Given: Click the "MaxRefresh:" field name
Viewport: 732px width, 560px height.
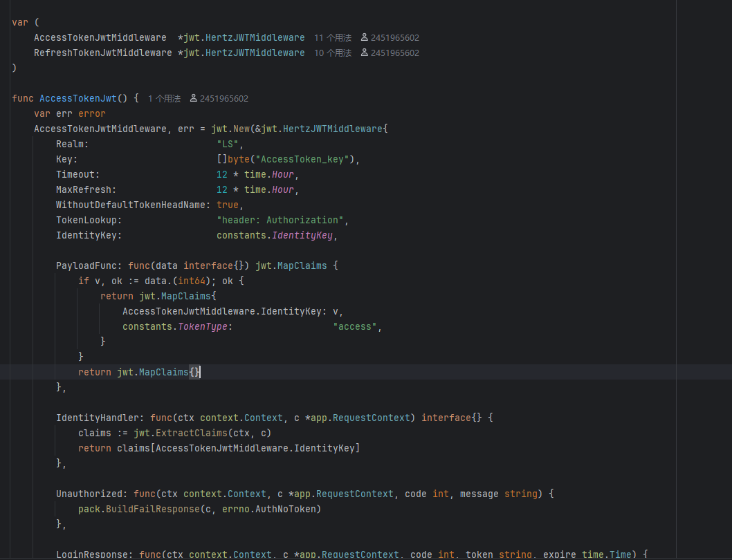Looking at the screenshot, I should pyautogui.click(x=86, y=190).
